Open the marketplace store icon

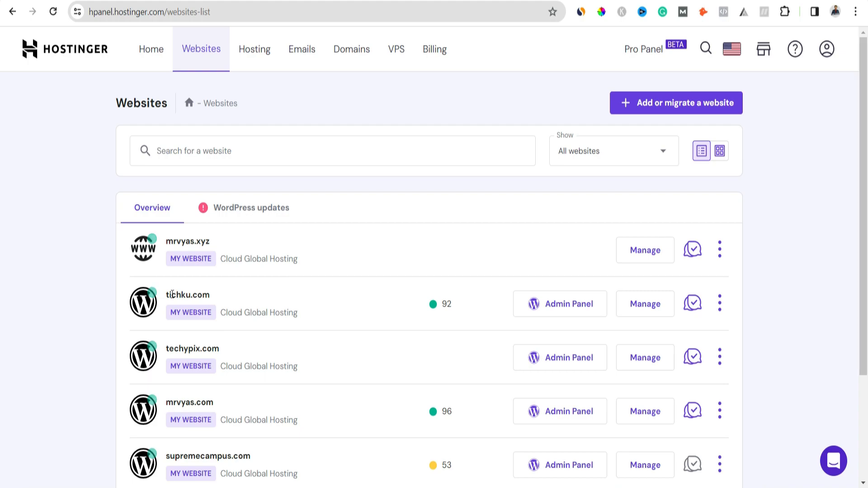click(764, 49)
